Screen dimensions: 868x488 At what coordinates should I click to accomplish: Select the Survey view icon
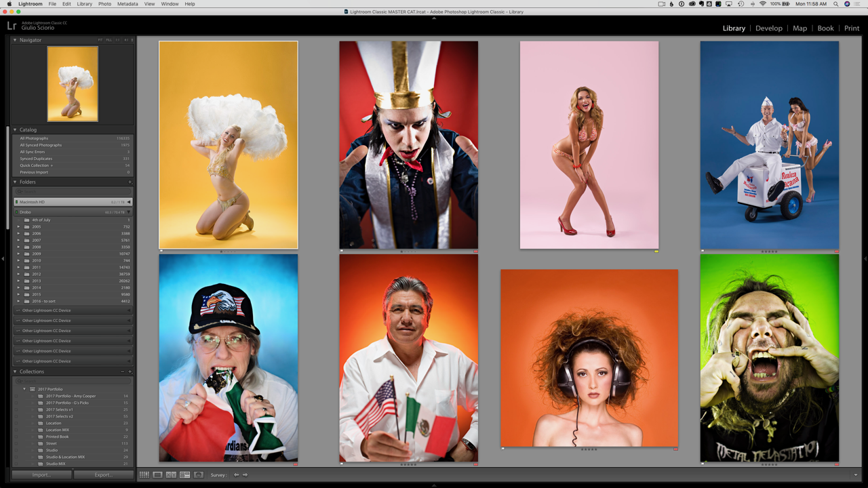tap(184, 475)
